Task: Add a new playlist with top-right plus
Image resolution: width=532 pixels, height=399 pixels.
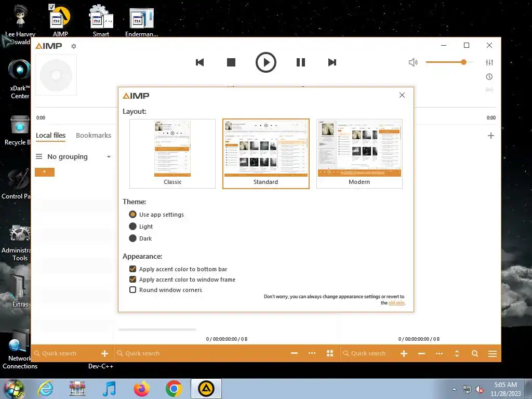Action: click(x=490, y=136)
